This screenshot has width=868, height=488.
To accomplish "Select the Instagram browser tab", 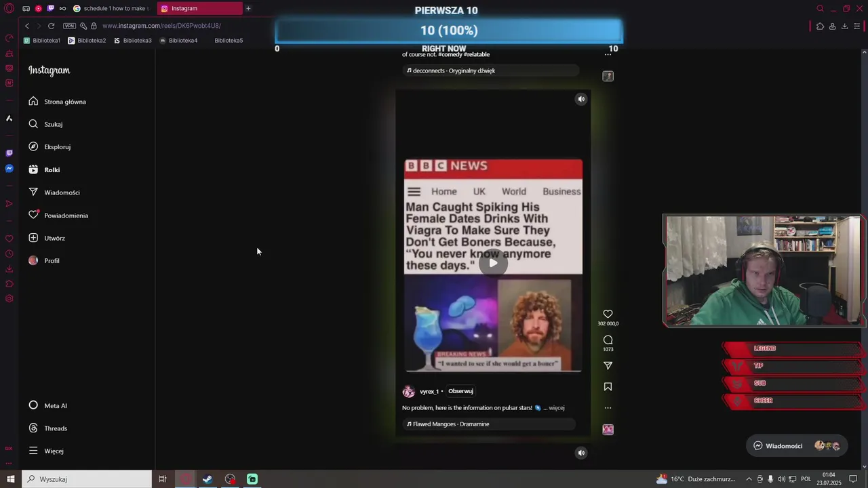I will click(x=199, y=9).
